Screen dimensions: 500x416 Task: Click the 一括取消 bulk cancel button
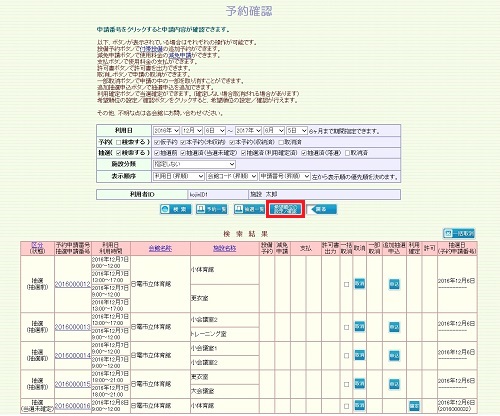(459, 233)
